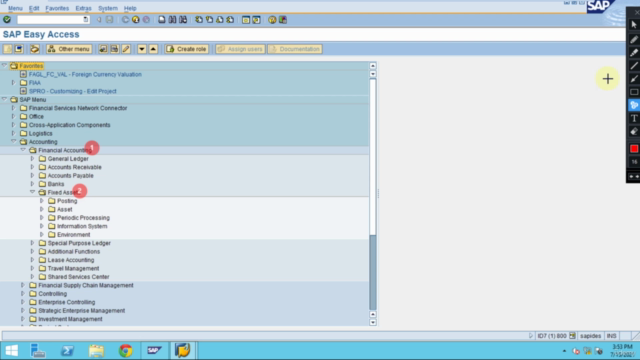Open the command field history dropdown
This screenshot has height=360, width=640.
(85, 20)
